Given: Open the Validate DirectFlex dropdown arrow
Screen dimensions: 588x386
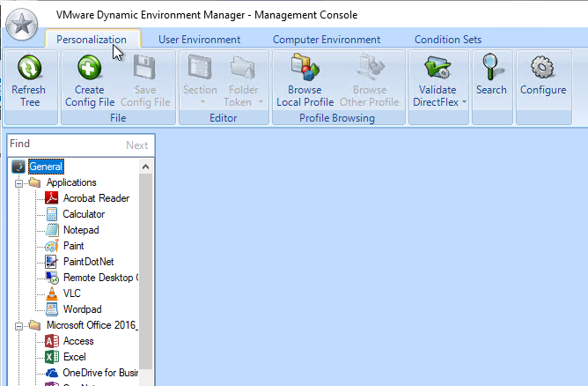Looking at the screenshot, I should coord(464,102).
